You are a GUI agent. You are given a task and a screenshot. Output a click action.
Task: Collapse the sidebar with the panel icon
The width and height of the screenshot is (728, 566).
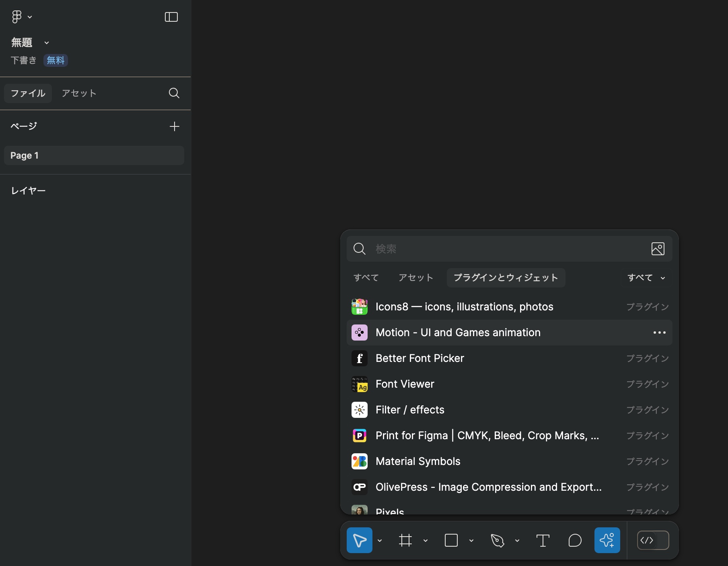click(171, 17)
